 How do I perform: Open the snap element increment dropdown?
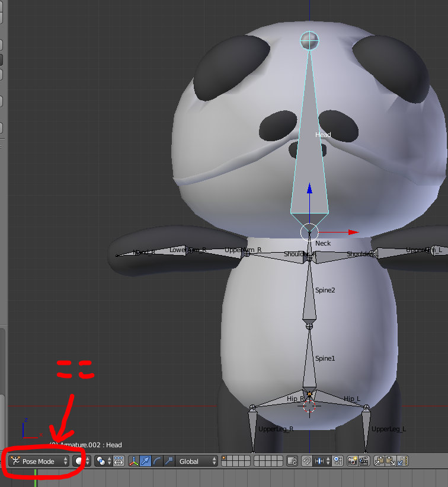(x=322, y=461)
